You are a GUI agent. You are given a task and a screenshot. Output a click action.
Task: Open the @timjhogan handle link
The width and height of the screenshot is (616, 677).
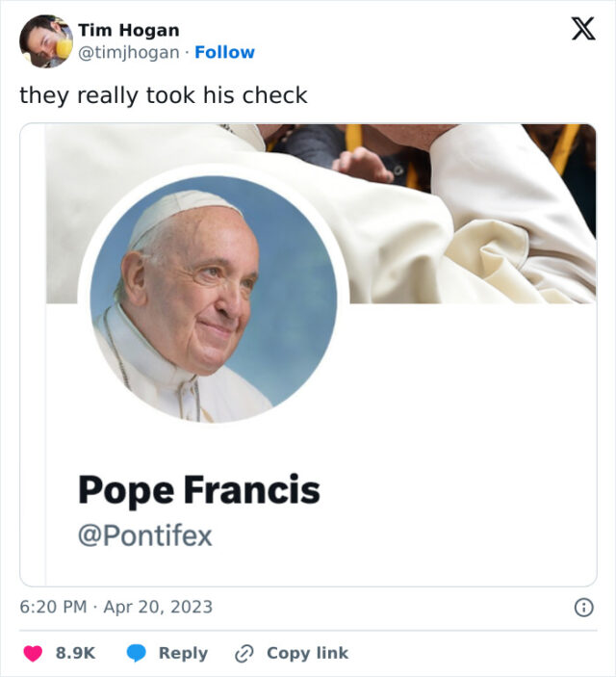click(128, 52)
